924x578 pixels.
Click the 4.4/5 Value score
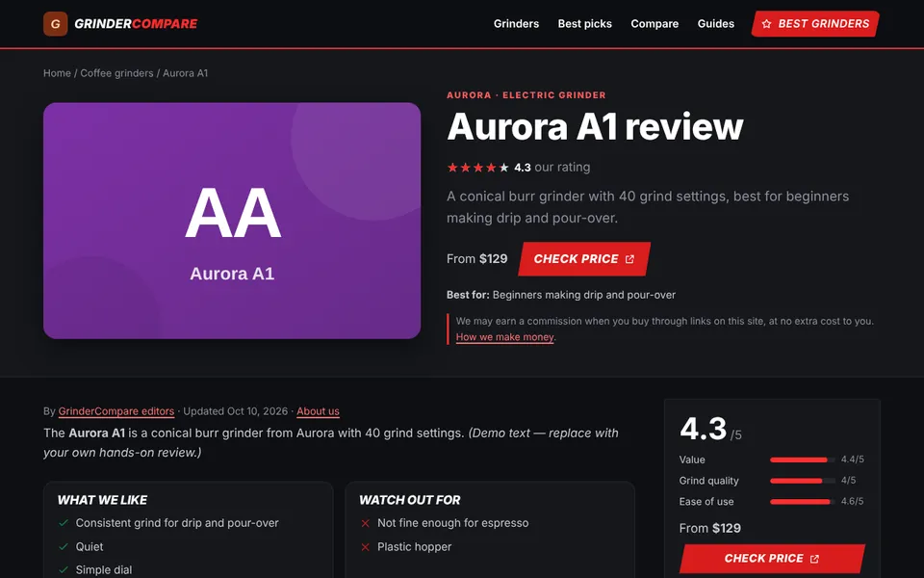[852, 460]
